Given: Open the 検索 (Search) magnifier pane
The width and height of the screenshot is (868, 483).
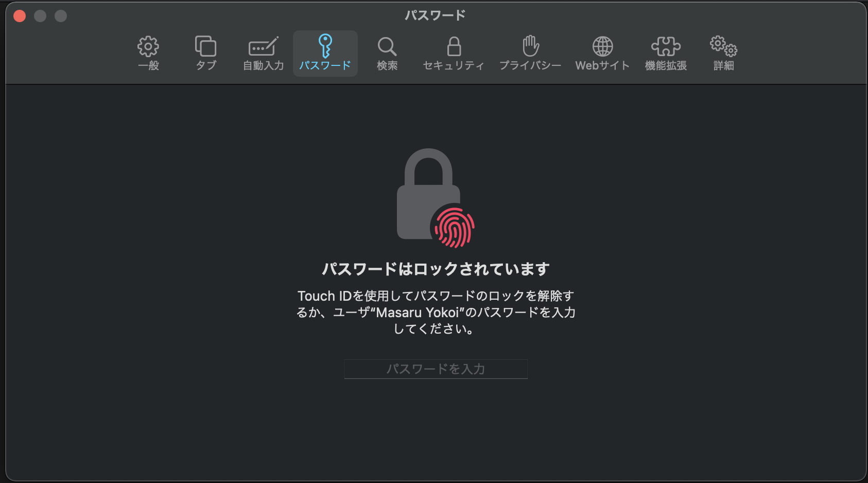Looking at the screenshot, I should coord(387,53).
